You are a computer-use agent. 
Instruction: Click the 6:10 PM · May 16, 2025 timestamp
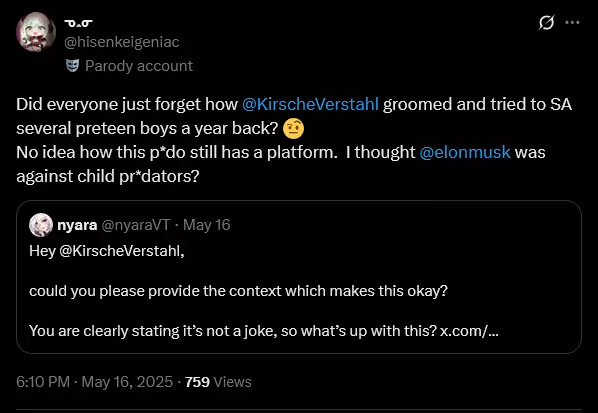[x=95, y=382]
